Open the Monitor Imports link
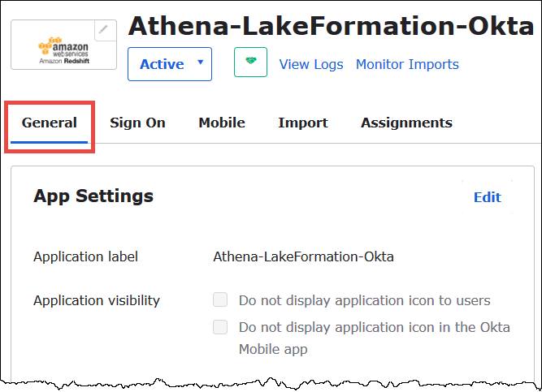 (x=407, y=64)
